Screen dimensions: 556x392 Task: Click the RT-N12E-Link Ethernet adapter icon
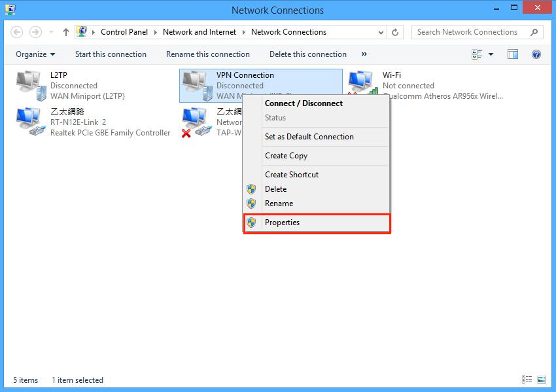pyautogui.click(x=29, y=122)
